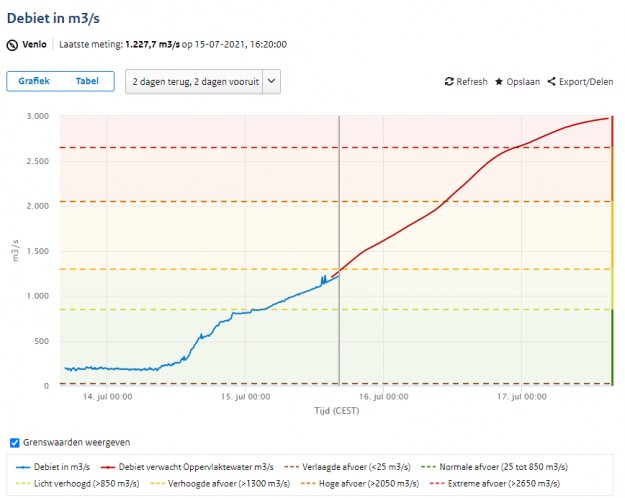Click the Venlo location compass icon

click(x=13, y=45)
